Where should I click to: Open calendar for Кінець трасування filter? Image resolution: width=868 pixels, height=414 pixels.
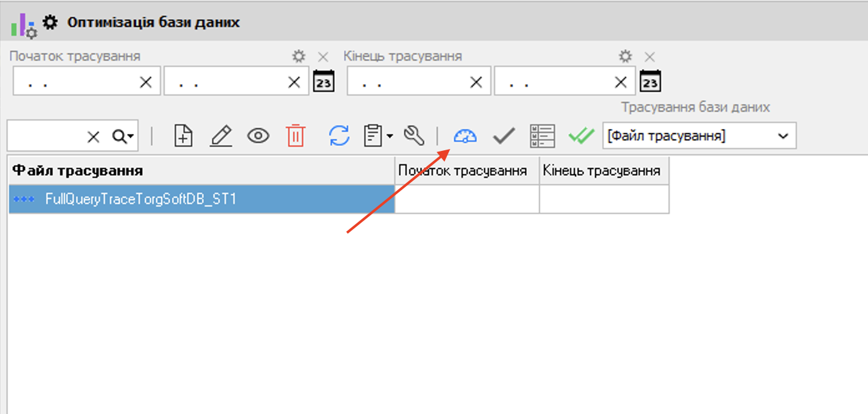[x=650, y=82]
